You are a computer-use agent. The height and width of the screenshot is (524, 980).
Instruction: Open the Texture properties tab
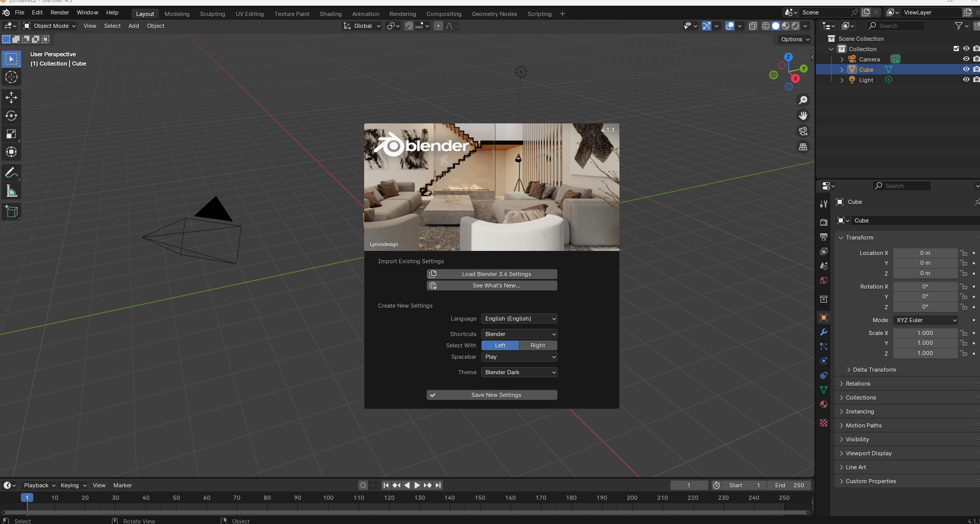point(824,423)
